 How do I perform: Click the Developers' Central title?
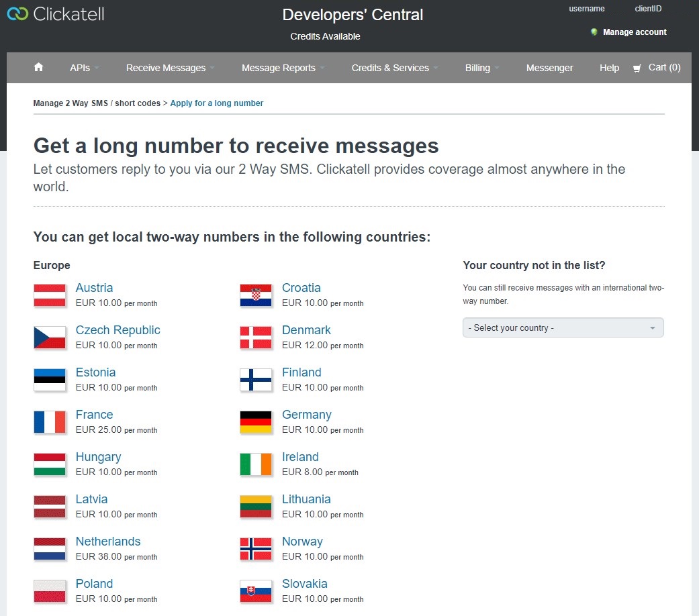[353, 15]
